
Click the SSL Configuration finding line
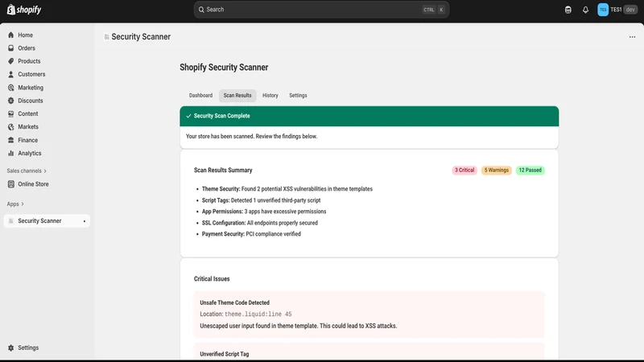(259, 223)
